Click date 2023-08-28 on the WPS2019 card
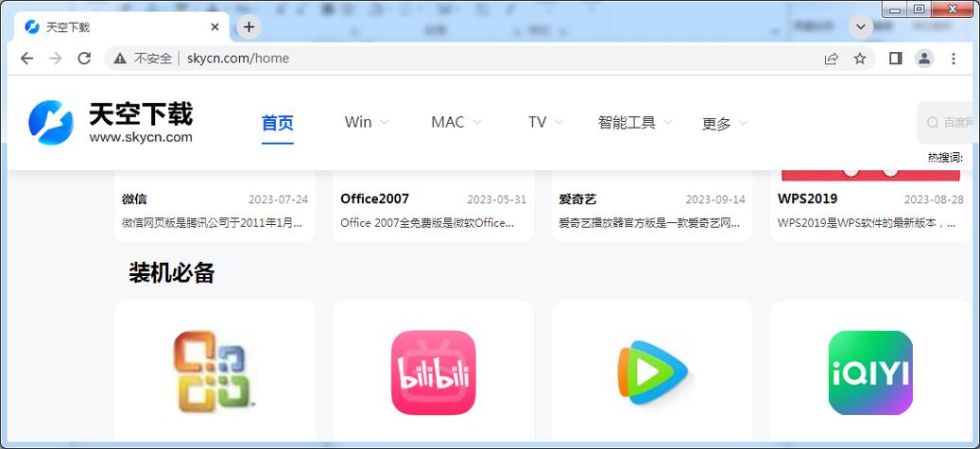Screen dimensions: 980x449 (x=935, y=200)
